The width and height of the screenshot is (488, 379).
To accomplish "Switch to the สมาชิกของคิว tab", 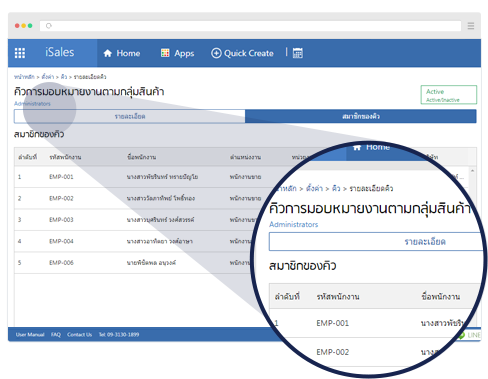I will pyautogui.click(x=361, y=116).
